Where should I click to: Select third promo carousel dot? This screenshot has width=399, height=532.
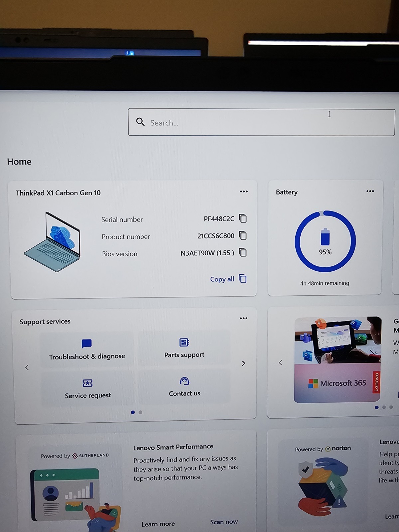[x=391, y=407]
